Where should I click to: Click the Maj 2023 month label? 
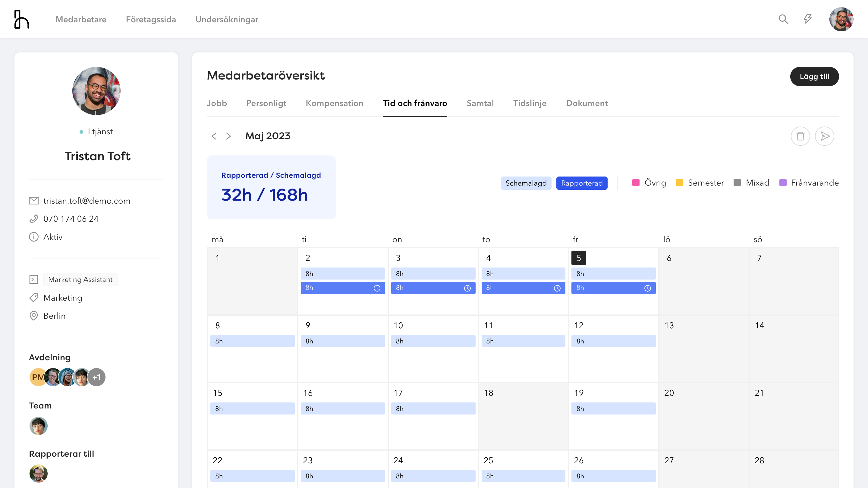tap(268, 136)
